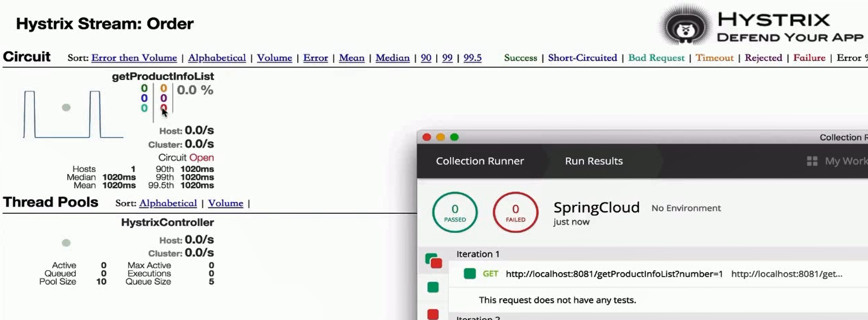Viewport: 868px width, 320px height.
Task: Sort circuits by Median
Action: [x=393, y=58]
